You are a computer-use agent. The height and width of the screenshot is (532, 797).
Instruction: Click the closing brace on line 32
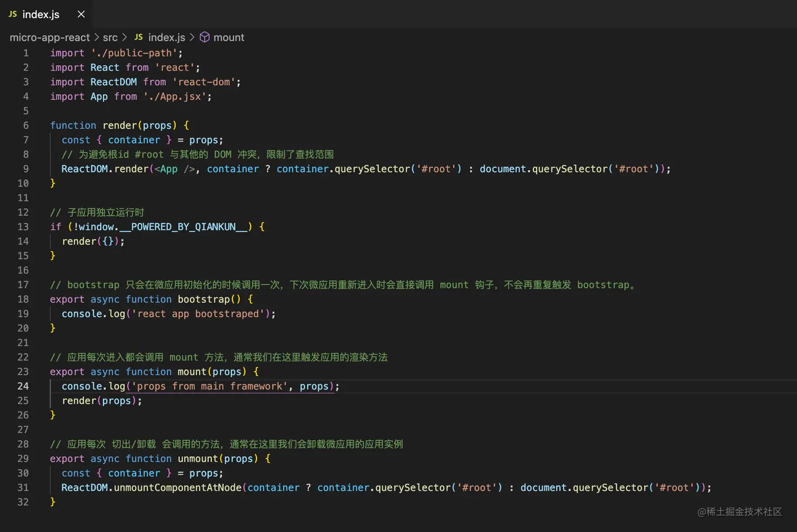pyautogui.click(x=53, y=502)
